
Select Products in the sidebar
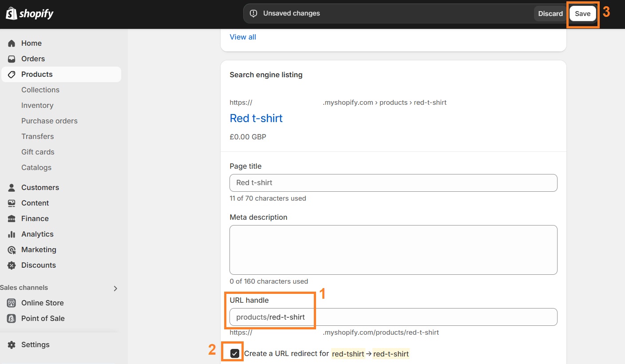[x=61, y=74]
